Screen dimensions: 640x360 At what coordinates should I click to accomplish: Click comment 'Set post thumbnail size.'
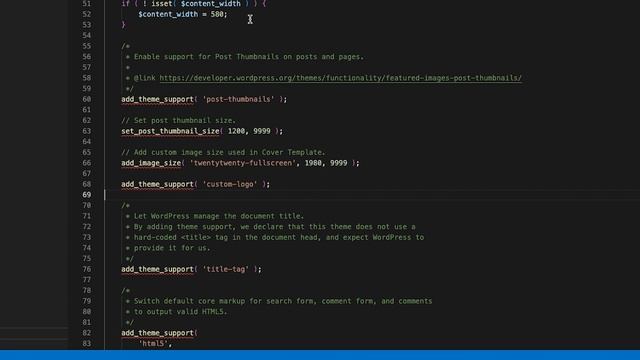pos(178,120)
